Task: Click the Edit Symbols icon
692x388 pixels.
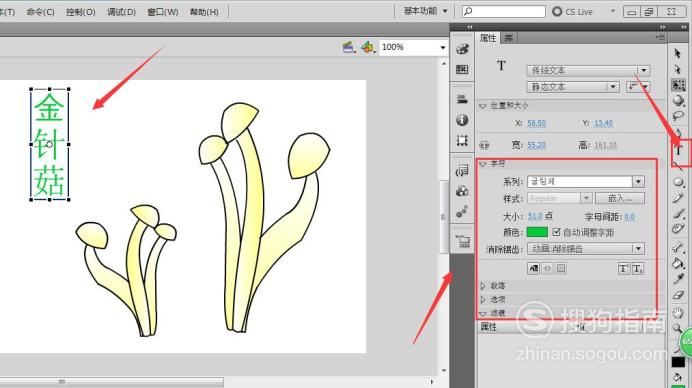Action: coord(367,47)
